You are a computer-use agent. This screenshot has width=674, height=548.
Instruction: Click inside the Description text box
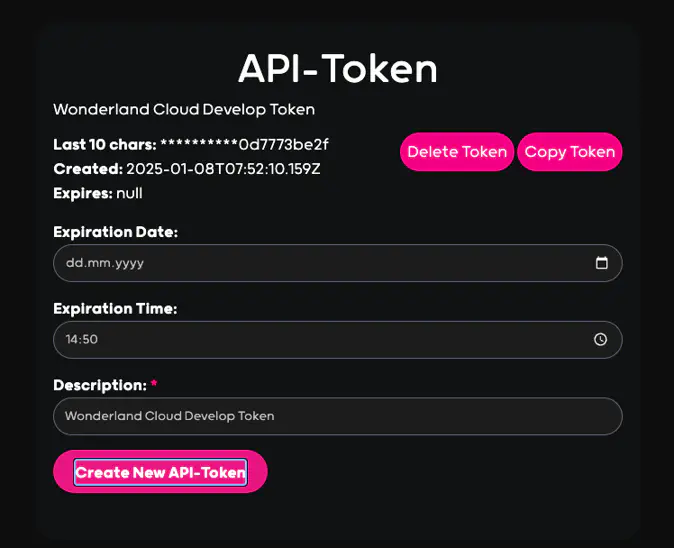coord(337,416)
